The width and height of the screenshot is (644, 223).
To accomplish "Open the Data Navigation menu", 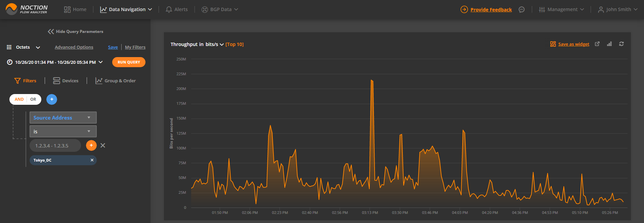I will (x=126, y=9).
